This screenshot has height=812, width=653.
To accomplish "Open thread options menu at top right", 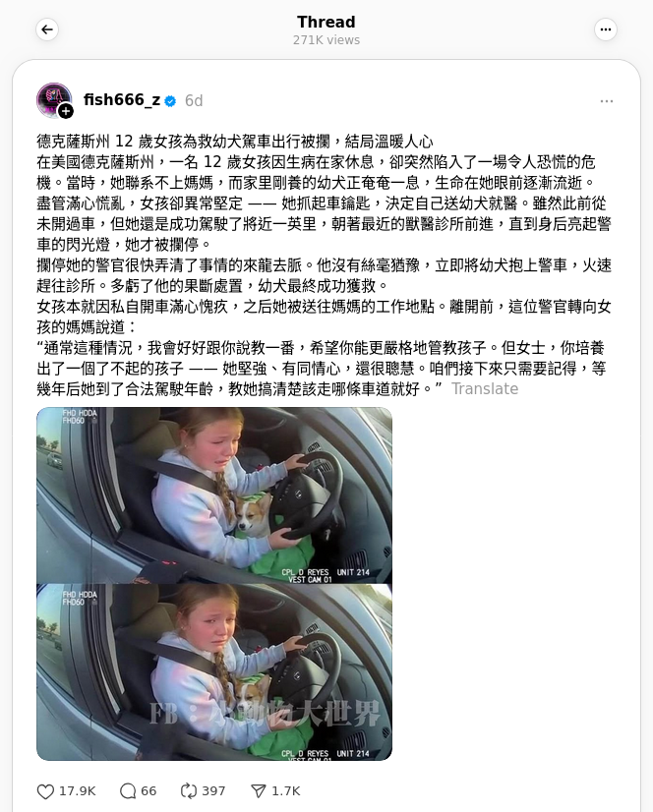I will pyautogui.click(x=606, y=29).
